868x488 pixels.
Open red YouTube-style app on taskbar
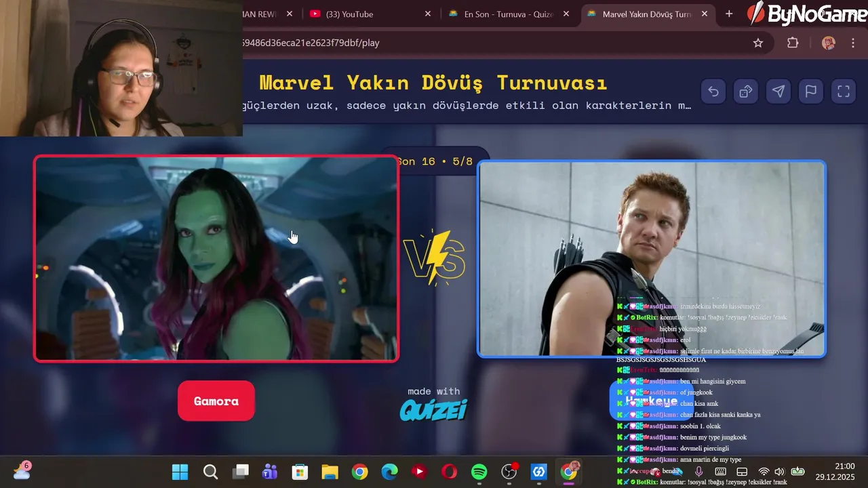pos(419,472)
